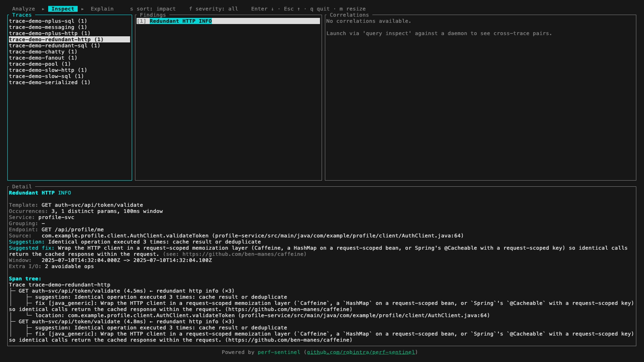Click the 'm resize' hint
This screenshot has width=644, height=362.
(x=353, y=9)
